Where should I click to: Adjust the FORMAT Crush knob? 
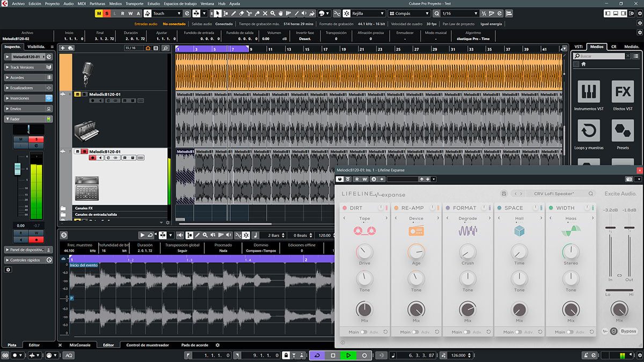click(467, 251)
